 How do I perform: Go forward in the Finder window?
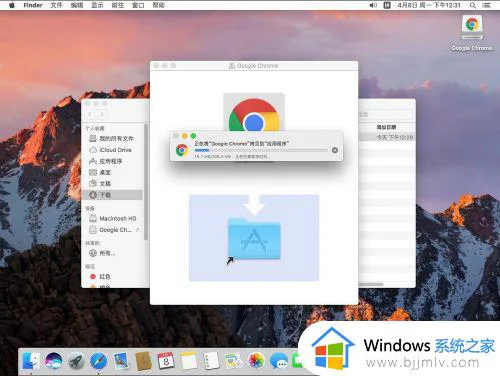[101, 114]
